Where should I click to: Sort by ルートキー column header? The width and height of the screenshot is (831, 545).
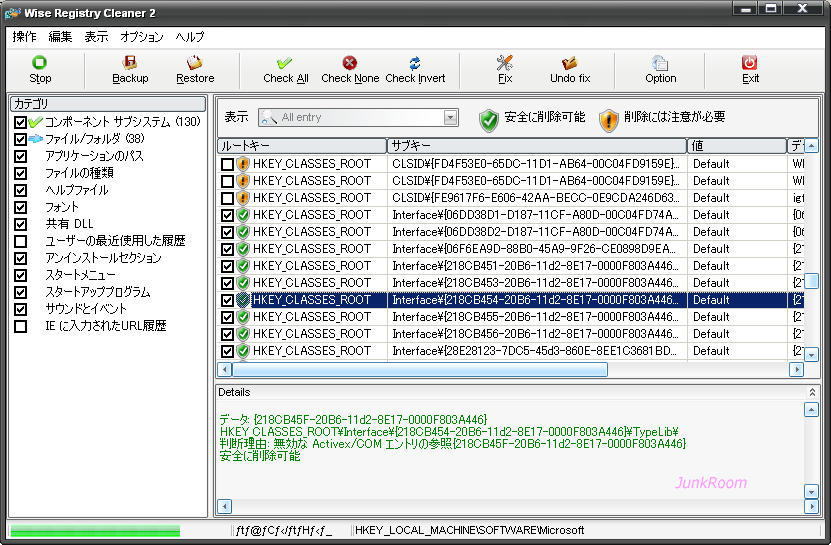click(x=302, y=146)
